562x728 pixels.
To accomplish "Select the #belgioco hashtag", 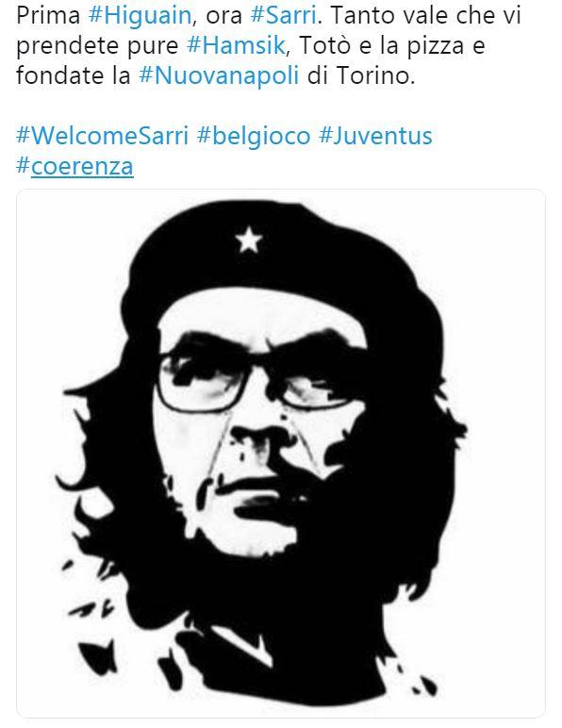I will pyautogui.click(x=254, y=136).
